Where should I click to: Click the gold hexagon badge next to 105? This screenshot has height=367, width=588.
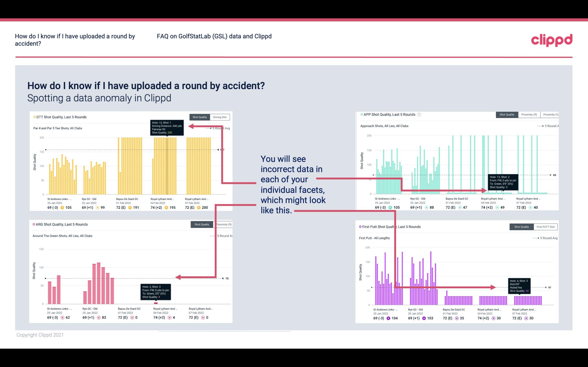coord(62,208)
